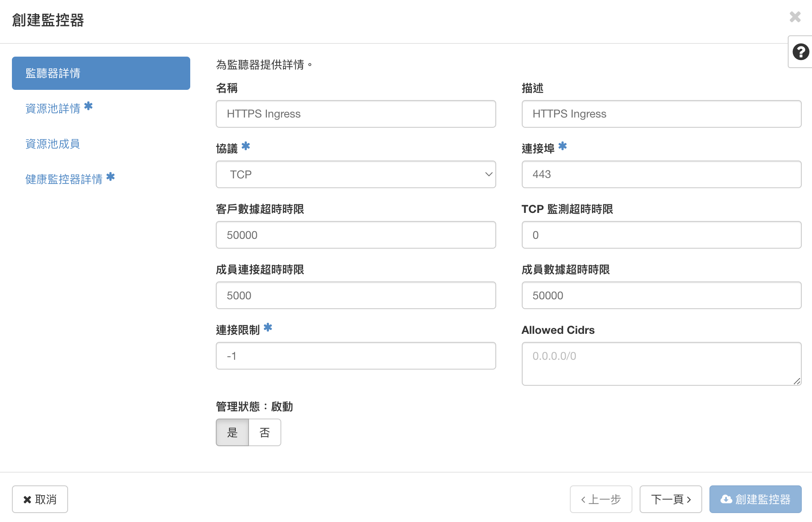Close the dialog with the X icon
The height and width of the screenshot is (522, 812).
click(x=795, y=17)
